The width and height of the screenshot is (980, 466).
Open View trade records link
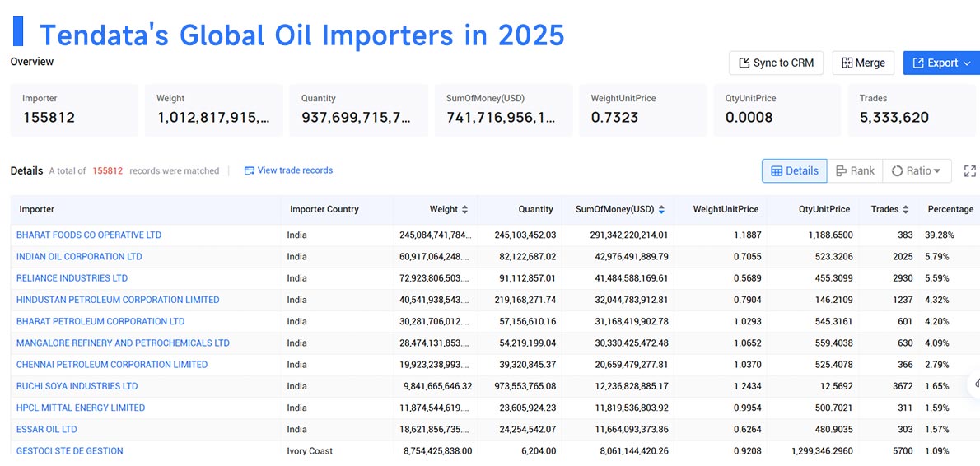coord(288,170)
